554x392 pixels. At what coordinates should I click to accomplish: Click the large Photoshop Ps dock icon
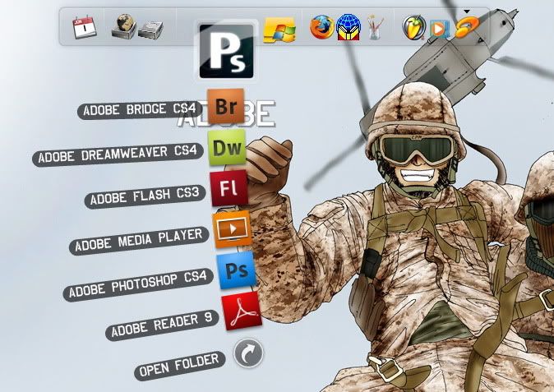[x=226, y=51]
